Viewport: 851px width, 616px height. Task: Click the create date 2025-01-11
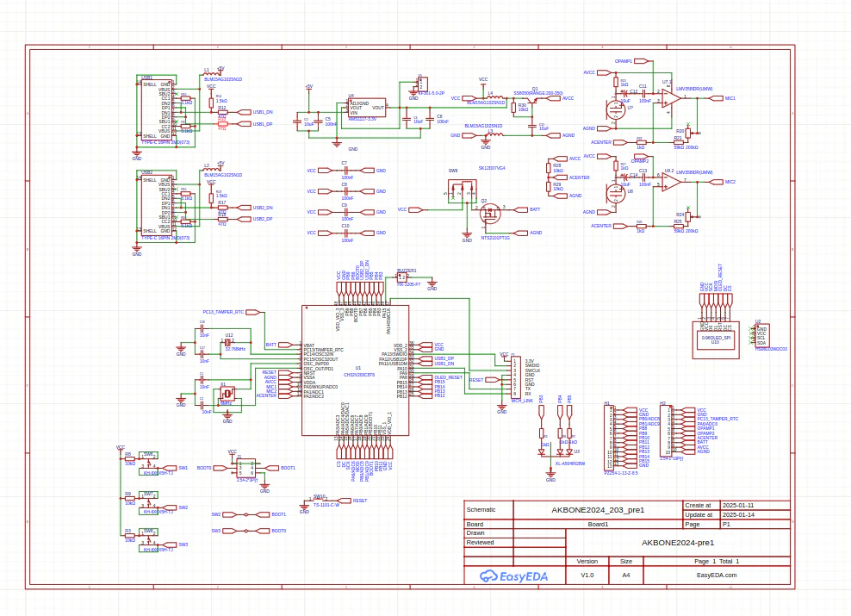[x=738, y=505]
